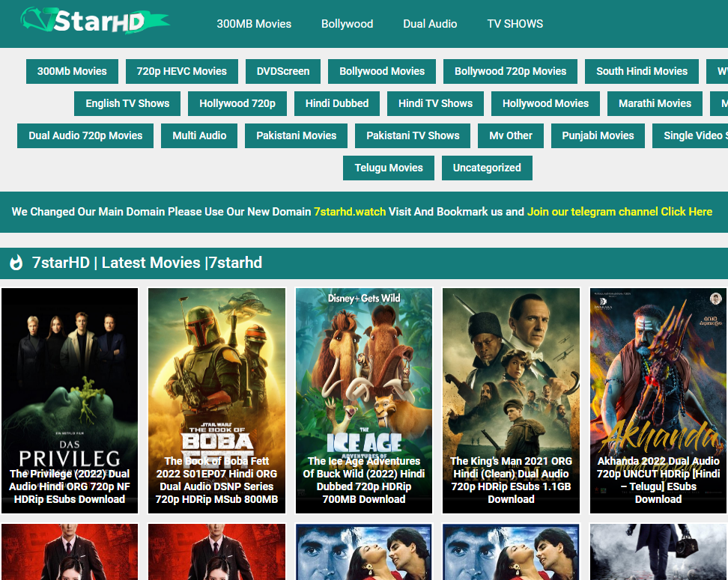
Task: Open the South Hindi Movies category
Action: pyautogui.click(x=642, y=71)
